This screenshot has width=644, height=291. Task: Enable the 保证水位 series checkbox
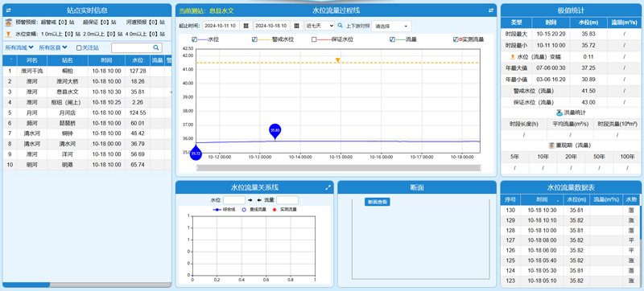click(314, 39)
